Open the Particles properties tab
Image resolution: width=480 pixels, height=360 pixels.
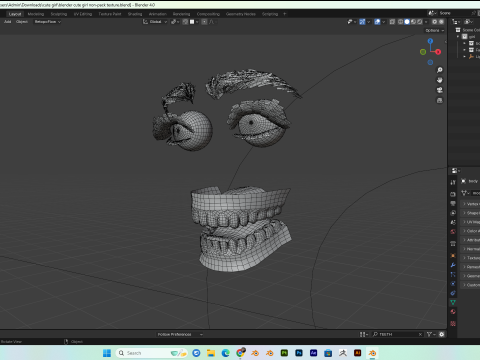tap(453, 274)
